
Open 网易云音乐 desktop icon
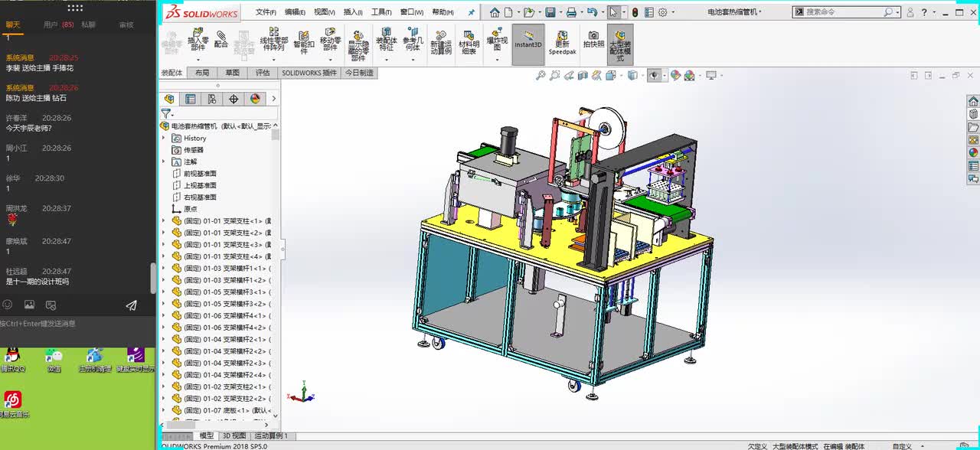13,405
